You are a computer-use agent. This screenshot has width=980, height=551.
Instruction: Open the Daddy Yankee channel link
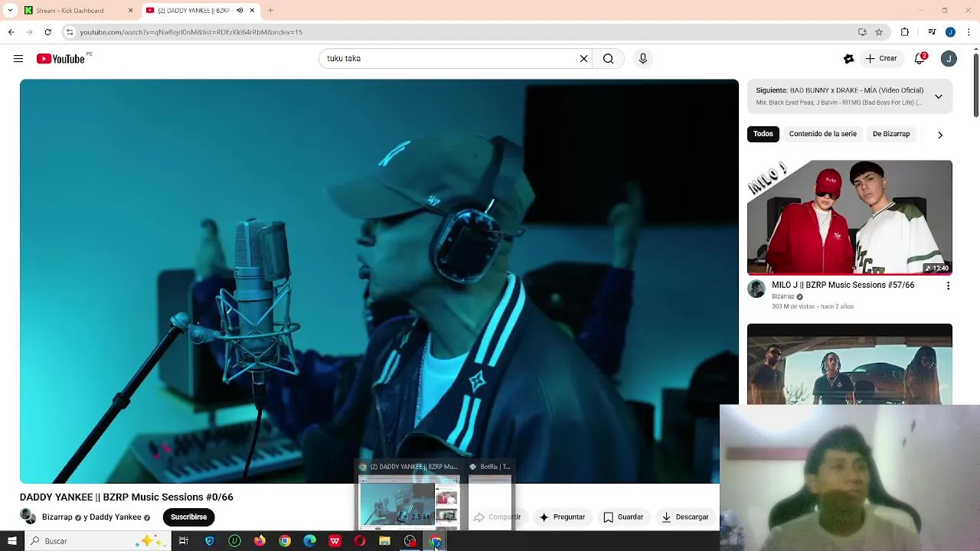pos(116,517)
